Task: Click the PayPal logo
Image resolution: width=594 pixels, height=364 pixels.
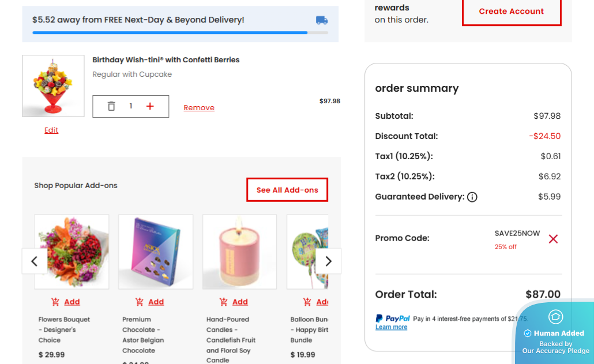Action: point(390,318)
